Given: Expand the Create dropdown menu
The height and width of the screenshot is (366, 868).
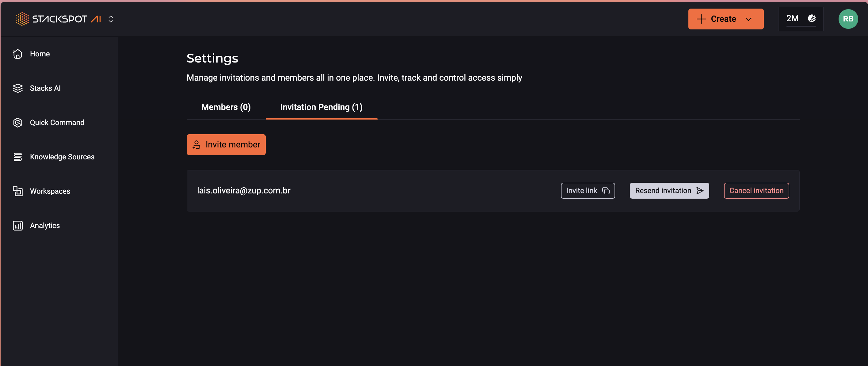Looking at the screenshot, I should pyautogui.click(x=750, y=19).
